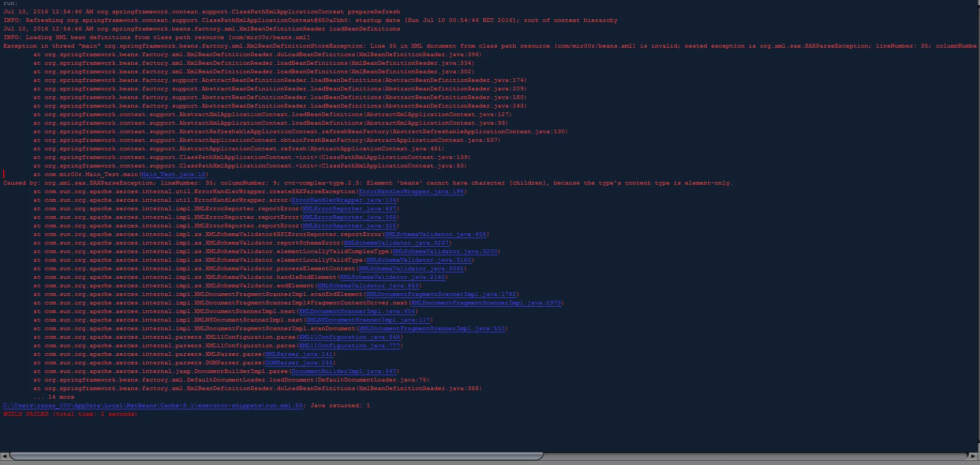Click the AbstractRefreshableApplicationContext.java:130 stack line
The width and height of the screenshot is (980, 465).
tap(301, 132)
